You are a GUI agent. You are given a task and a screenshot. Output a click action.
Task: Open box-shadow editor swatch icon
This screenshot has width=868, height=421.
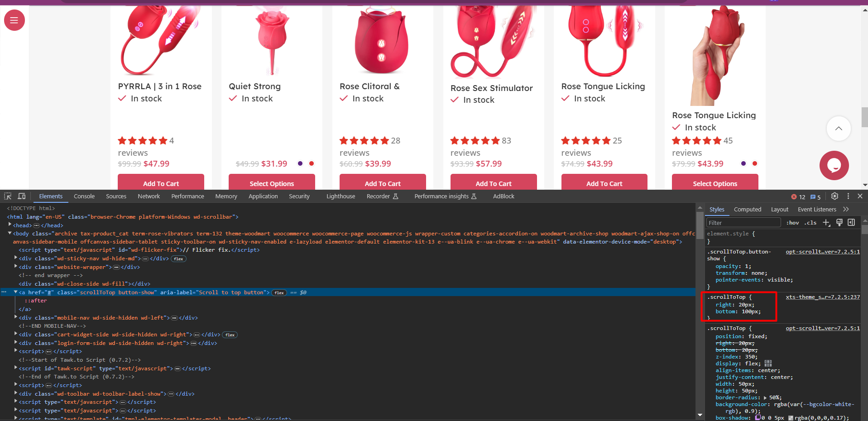758,418
